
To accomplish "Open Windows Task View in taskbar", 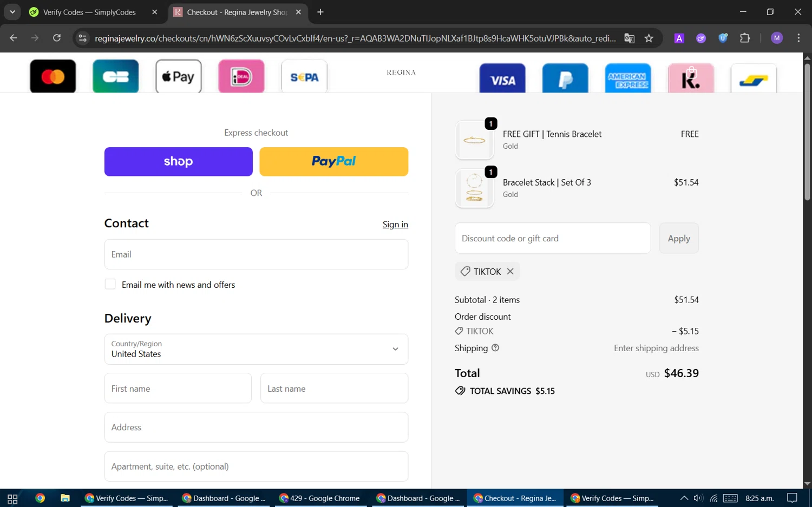I will pyautogui.click(x=12, y=498).
